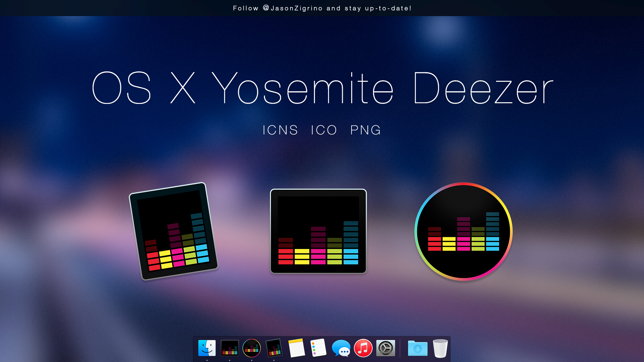The width and height of the screenshot is (644, 362).
Task: Open Finder from the dock
Action: (207, 348)
